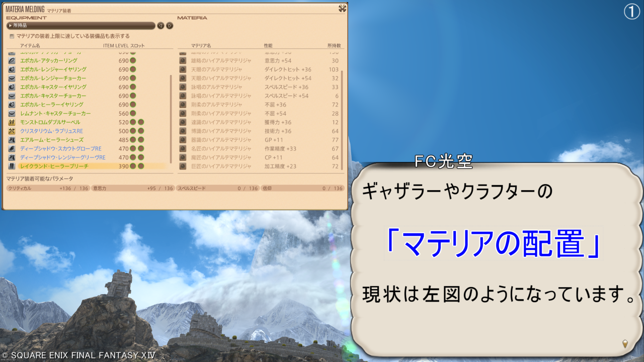The height and width of the screenshot is (362, 644).
Task: Sort by the 性能 column header
Action: pos(268,46)
